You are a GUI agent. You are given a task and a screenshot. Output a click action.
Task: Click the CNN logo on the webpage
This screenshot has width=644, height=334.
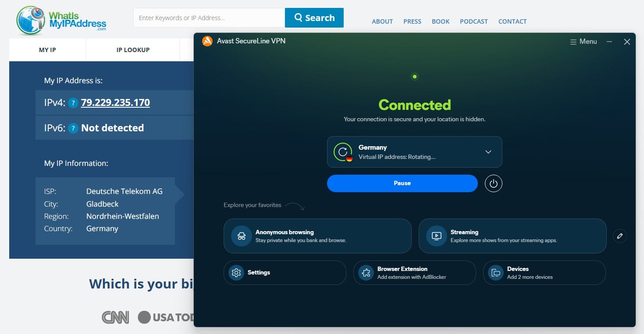[x=115, y=317]
